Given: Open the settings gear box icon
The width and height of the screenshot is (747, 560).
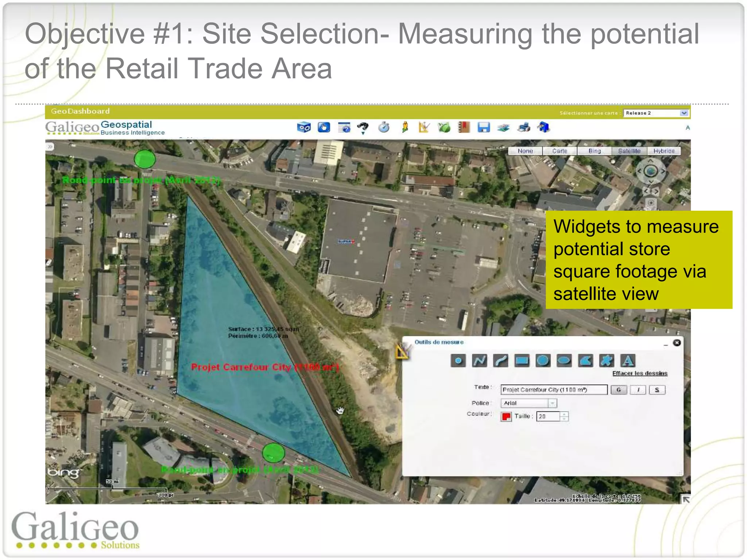Looking at the screenshot, I should tap(304, 128).
